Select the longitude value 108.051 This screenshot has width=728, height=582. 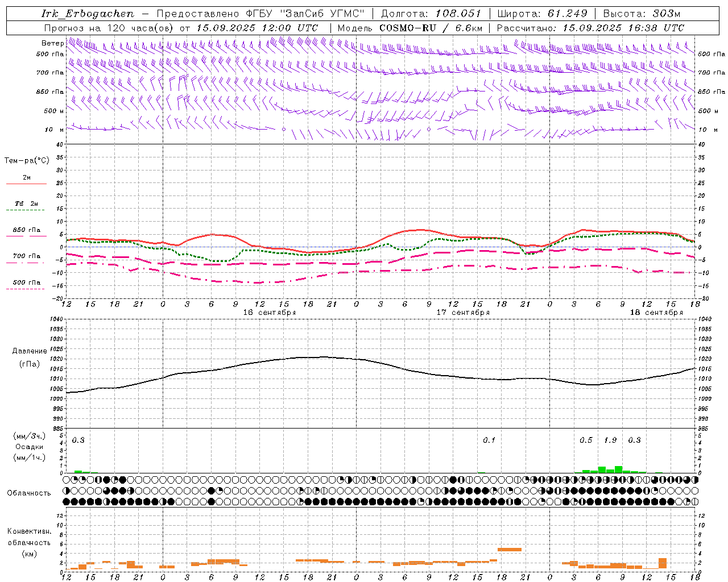pos(458,14)
